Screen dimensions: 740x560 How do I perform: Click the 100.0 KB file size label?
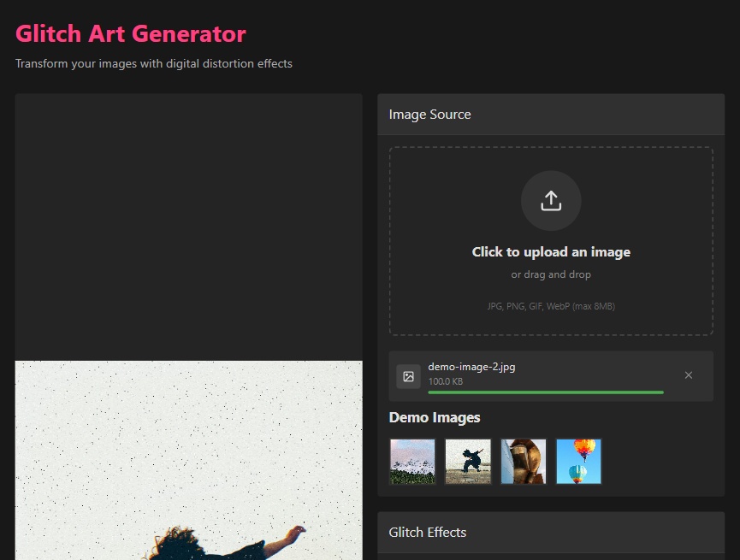coord(445,381)
